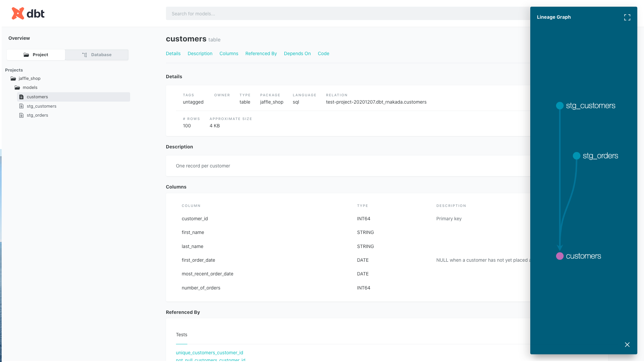Click the 'Primary key' description cell

(x=449, y=219)
